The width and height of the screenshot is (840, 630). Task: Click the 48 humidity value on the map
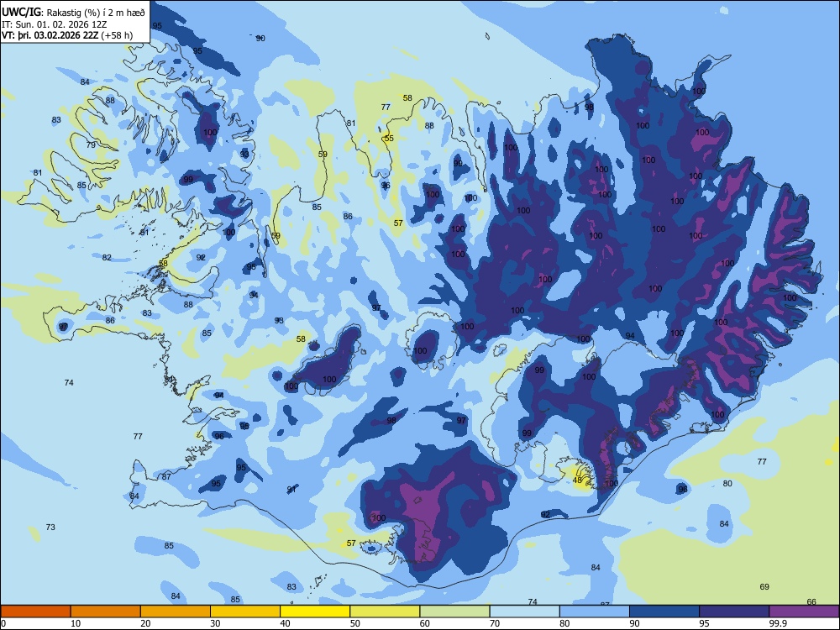point(577,480)
